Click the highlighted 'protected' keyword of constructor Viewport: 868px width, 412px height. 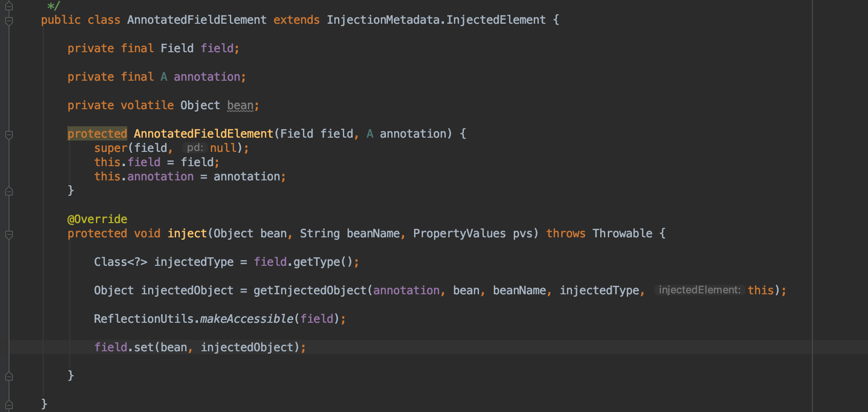point(97,134)
